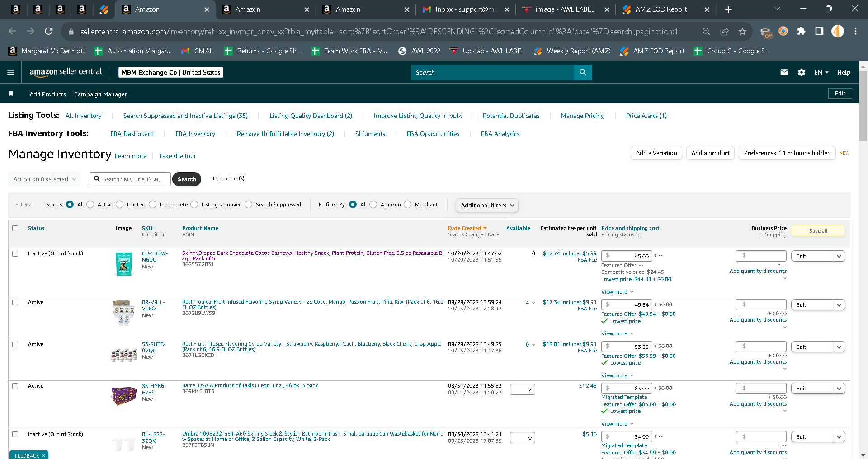Click the amazon seller central logo
The image size is (868, 459).
point(66,72)
